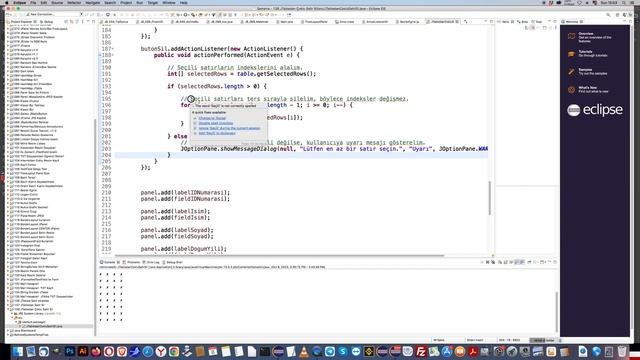This screenshot has height=360, width=640.
Task: Click 'Disable spell checking' quick fix
Action: [216, 123]
